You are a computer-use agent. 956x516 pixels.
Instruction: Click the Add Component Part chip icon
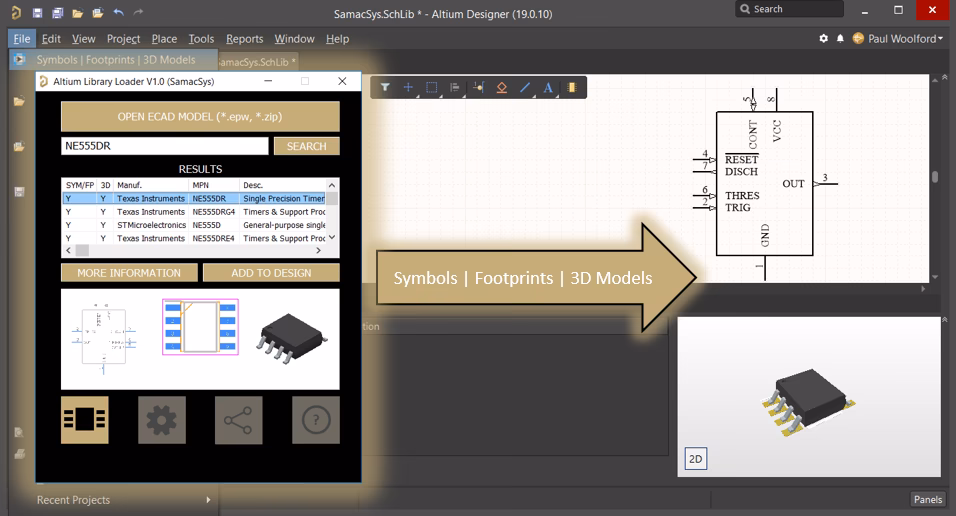(572, 88)
